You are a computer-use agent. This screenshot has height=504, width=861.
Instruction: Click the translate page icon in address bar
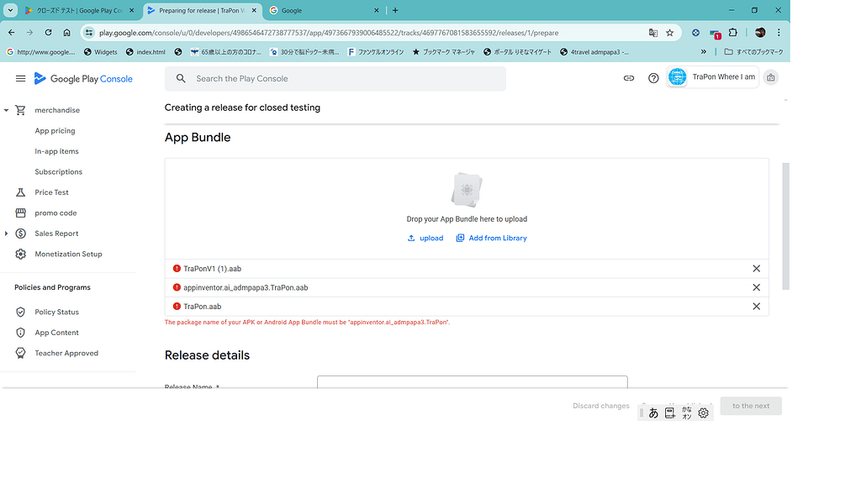pos(653,33)
